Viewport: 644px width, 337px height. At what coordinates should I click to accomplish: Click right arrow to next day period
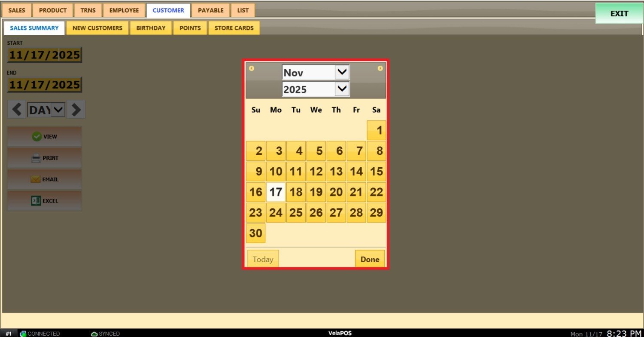76,110
